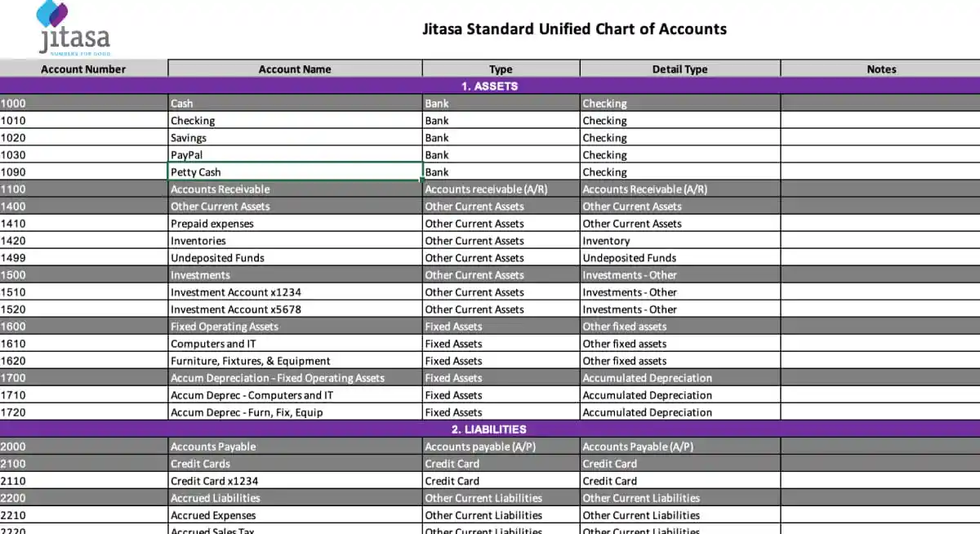Select 'Accum Deprec - Furn, Fix, Equip' cell
980x534 pixels.
point(295,412)
